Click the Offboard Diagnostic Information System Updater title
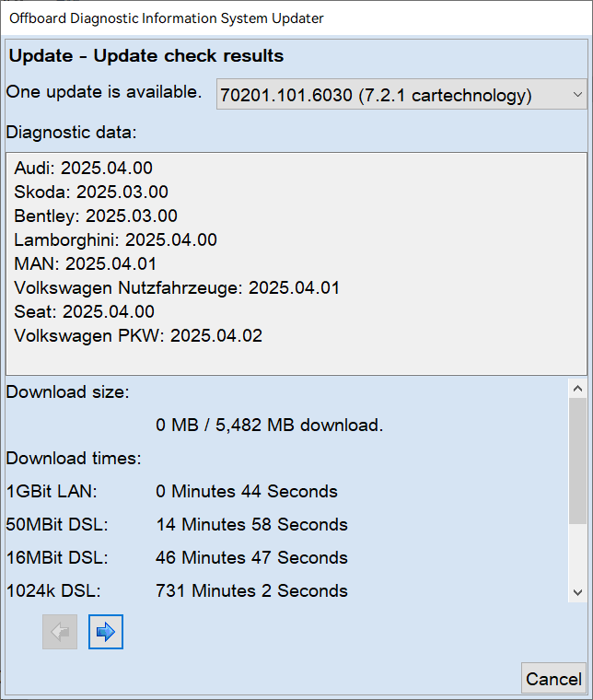593x700 pixels. tap(167, 18)
